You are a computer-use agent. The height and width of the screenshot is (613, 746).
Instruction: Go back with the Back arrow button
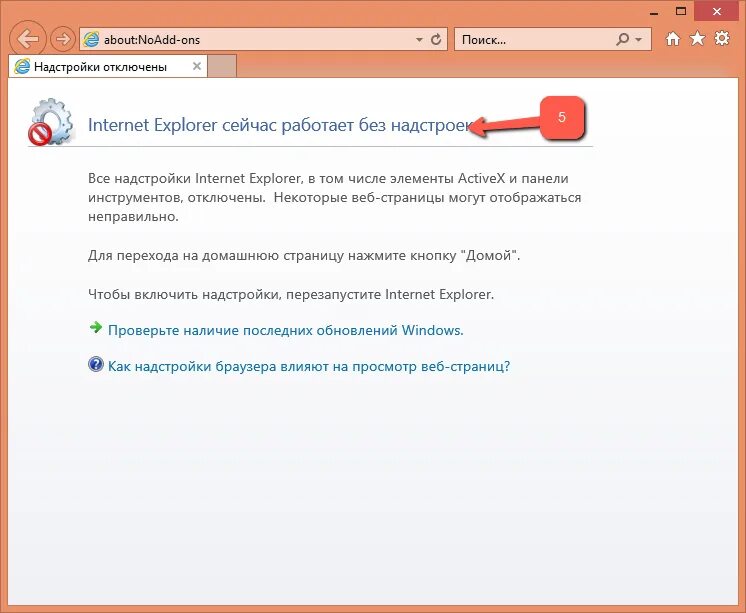[28, 39]
